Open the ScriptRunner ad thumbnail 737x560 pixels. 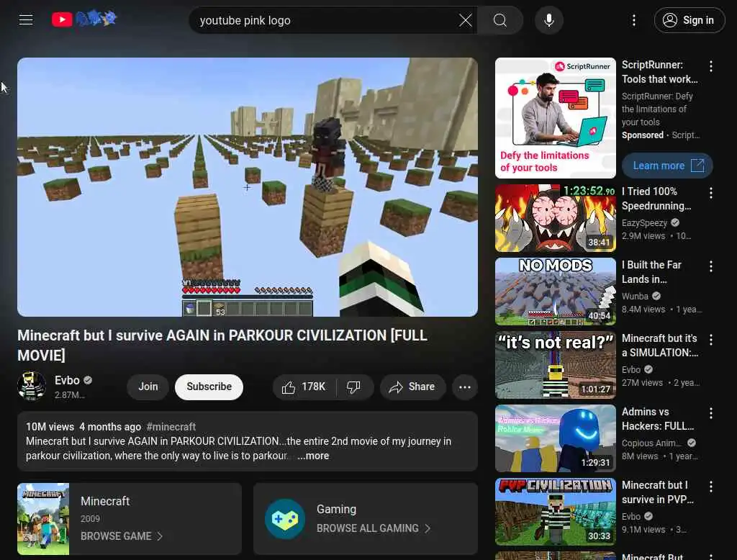555,118
